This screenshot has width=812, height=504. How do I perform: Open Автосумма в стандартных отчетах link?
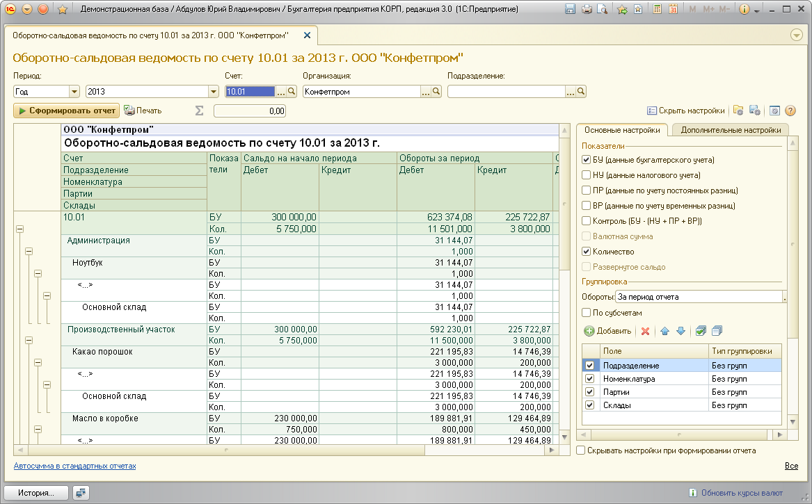click(74, 466)
